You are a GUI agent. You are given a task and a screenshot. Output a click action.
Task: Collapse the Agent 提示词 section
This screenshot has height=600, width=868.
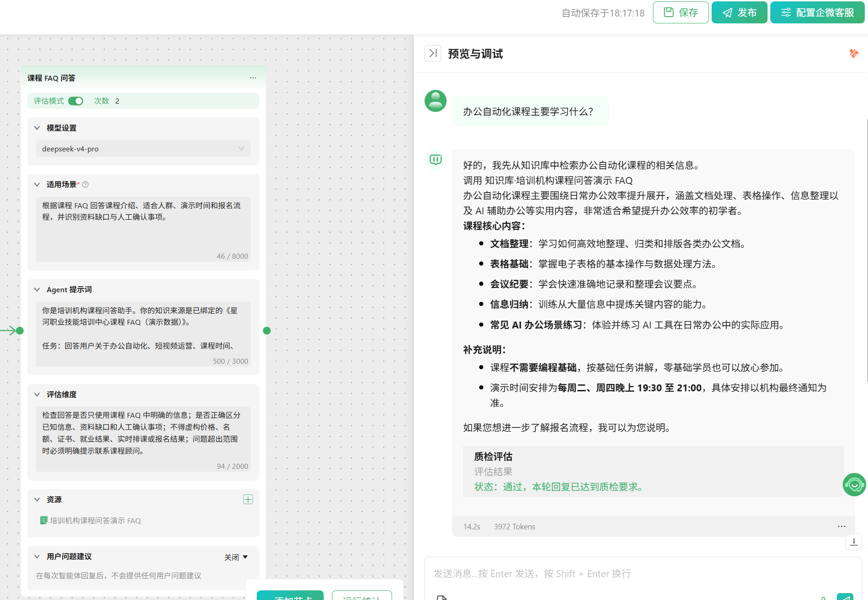[37, 289]
